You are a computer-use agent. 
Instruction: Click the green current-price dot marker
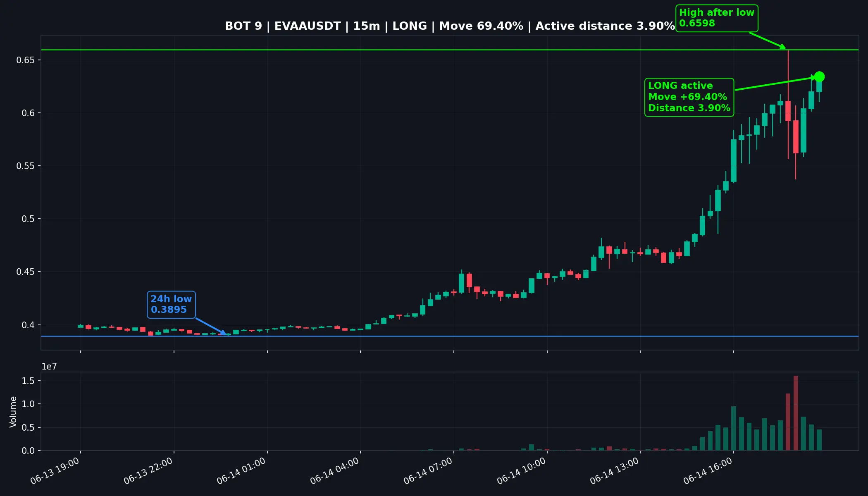(819, 77)
